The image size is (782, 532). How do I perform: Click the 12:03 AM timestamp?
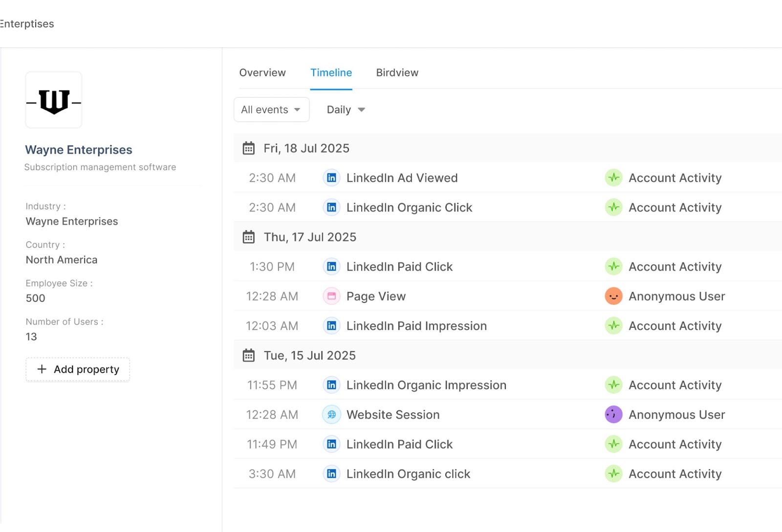[x=272, y=326]
